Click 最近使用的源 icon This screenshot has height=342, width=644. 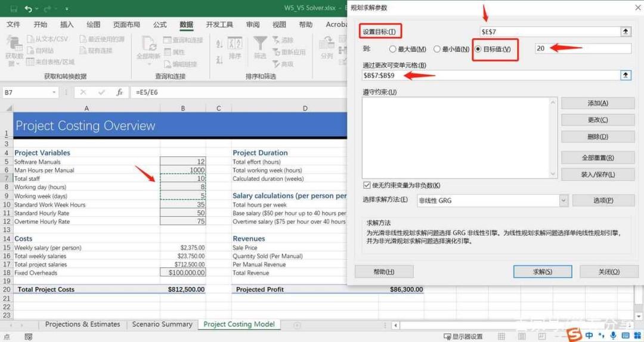[x=83, y=39]
